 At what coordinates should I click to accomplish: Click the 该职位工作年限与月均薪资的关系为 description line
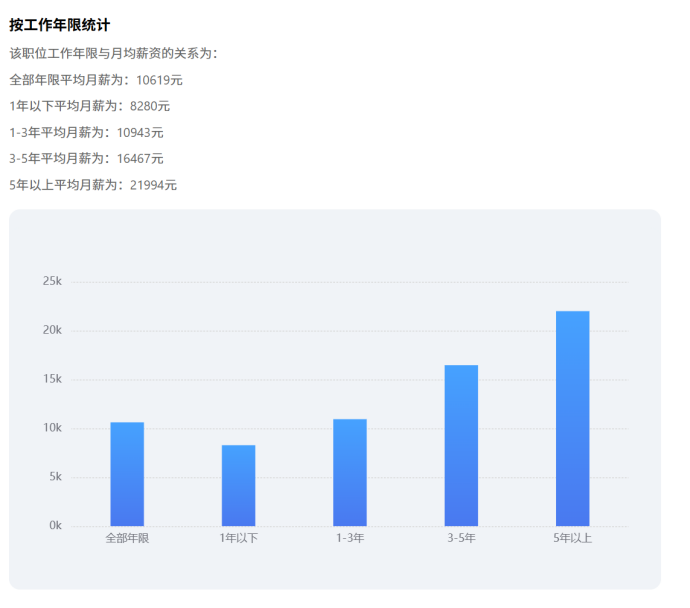pyautogui.click(x=113, y=53)
